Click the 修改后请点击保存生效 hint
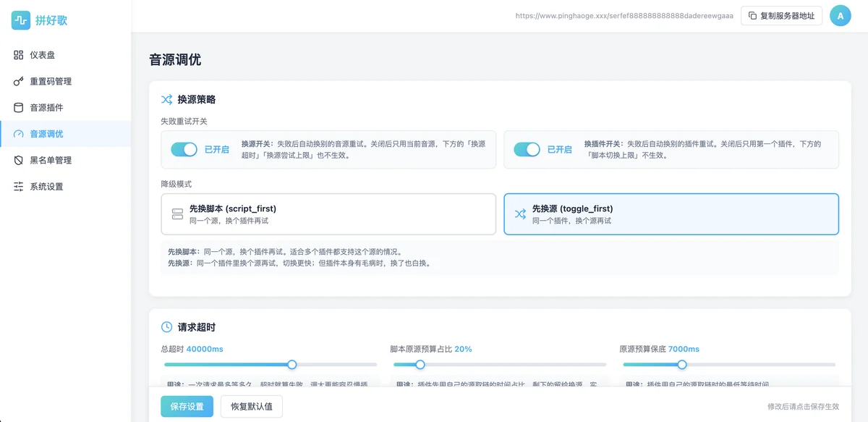The width and height of the screenshot is (868, 422). point(803,407)
